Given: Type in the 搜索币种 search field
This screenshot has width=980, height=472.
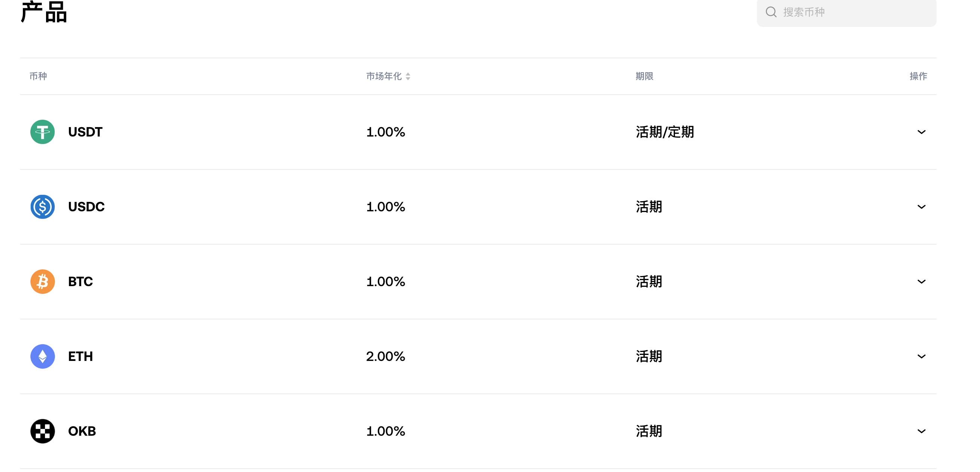Looking at the screenshot, I should click(856, 12).
